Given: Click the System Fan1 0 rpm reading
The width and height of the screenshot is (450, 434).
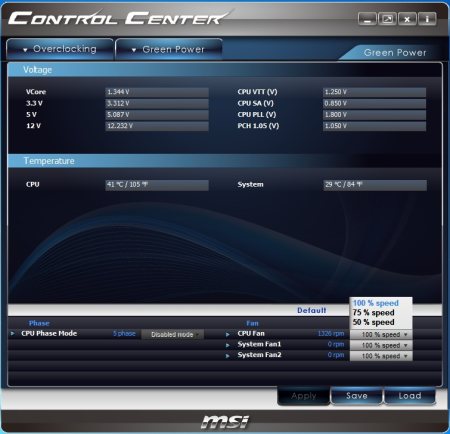Looking at the screenshot, I should tap(336, 344).
